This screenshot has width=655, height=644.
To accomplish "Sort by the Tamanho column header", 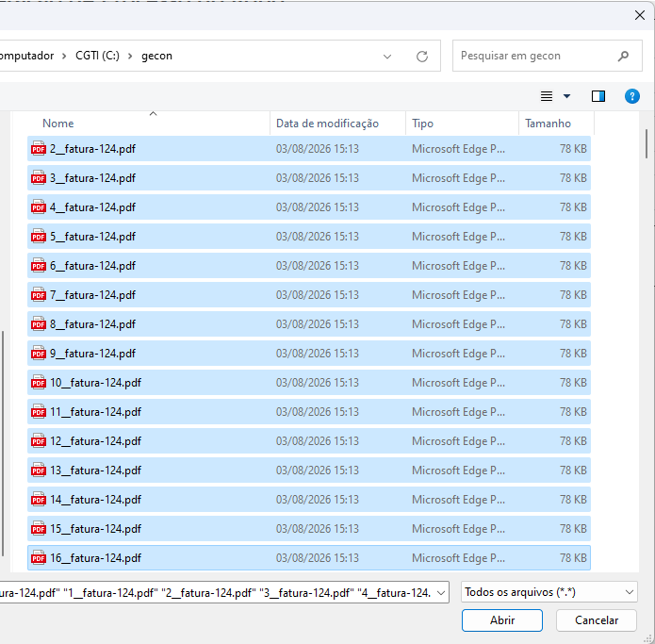I will (x=556, y=124).
